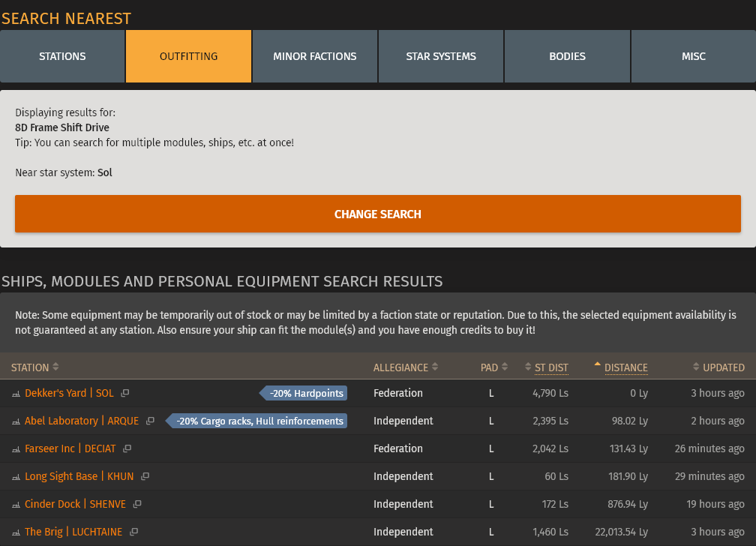Sort results by Distance column
Image resolution: width=756 pixels, height=546 pixels.
click(621, 367)
